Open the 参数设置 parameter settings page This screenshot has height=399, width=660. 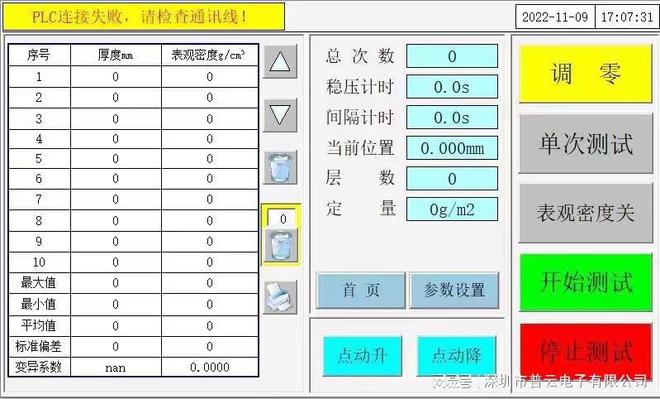(454, 290)
